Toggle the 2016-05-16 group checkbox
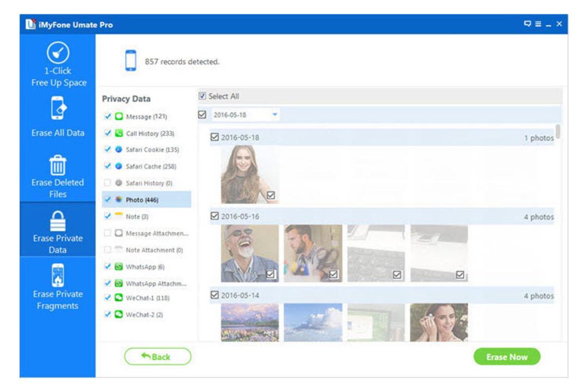Screen dimensions: 588x392 pos(215,216)
